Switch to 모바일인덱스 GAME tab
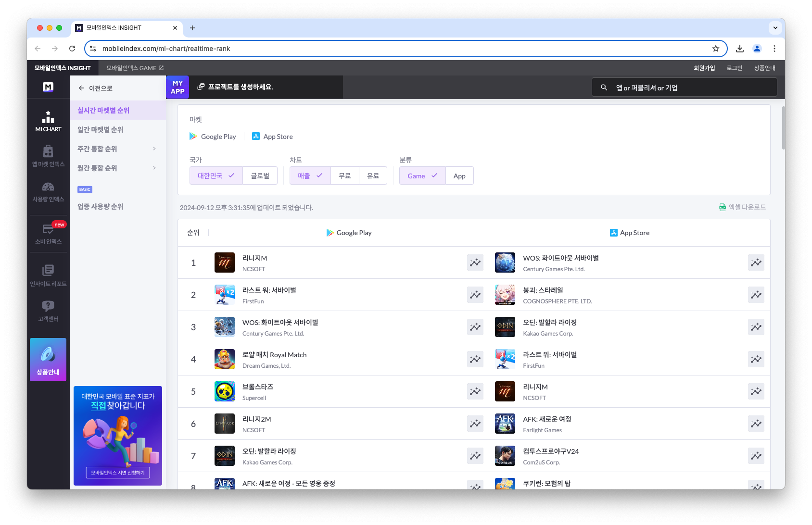The height and width of the screenshot is (525, 812). click(x=135, y=68)
